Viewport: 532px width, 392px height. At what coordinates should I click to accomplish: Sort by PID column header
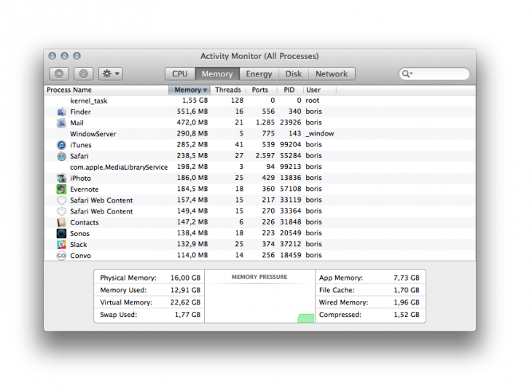[289, 90]
